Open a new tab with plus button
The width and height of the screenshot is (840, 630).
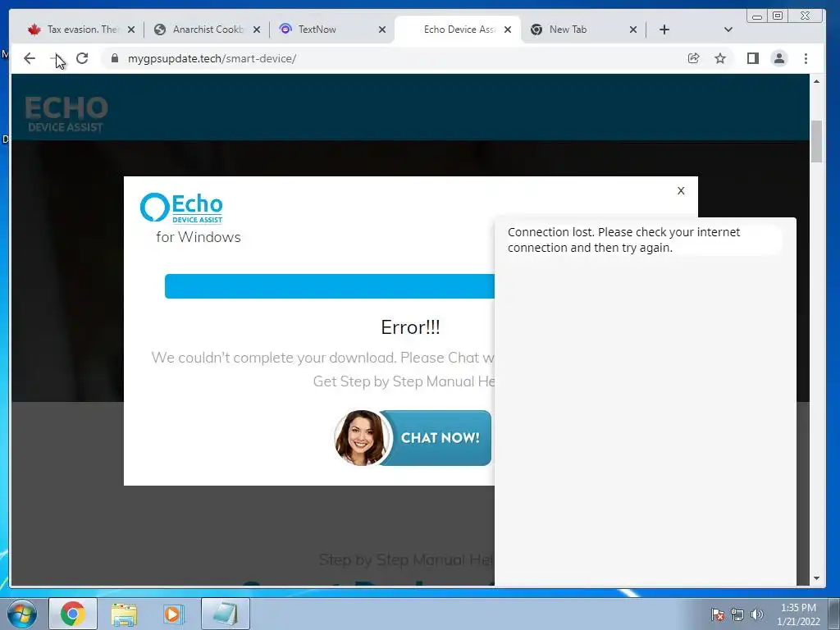point(664,30)
